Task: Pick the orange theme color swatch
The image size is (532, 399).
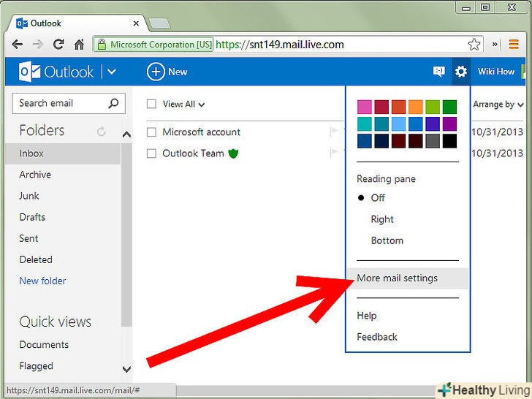Action: coord(416,107)
